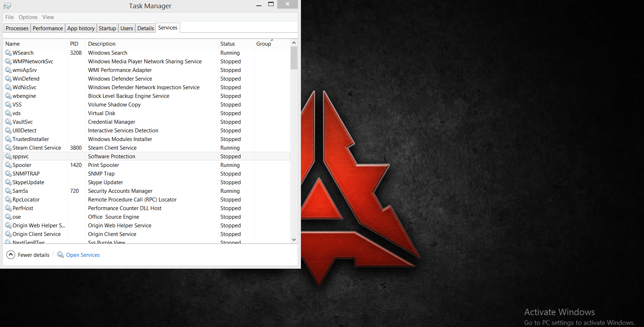Select the WinDefend service gear icon
The image size is (644, 327).
tap(8, 78)
